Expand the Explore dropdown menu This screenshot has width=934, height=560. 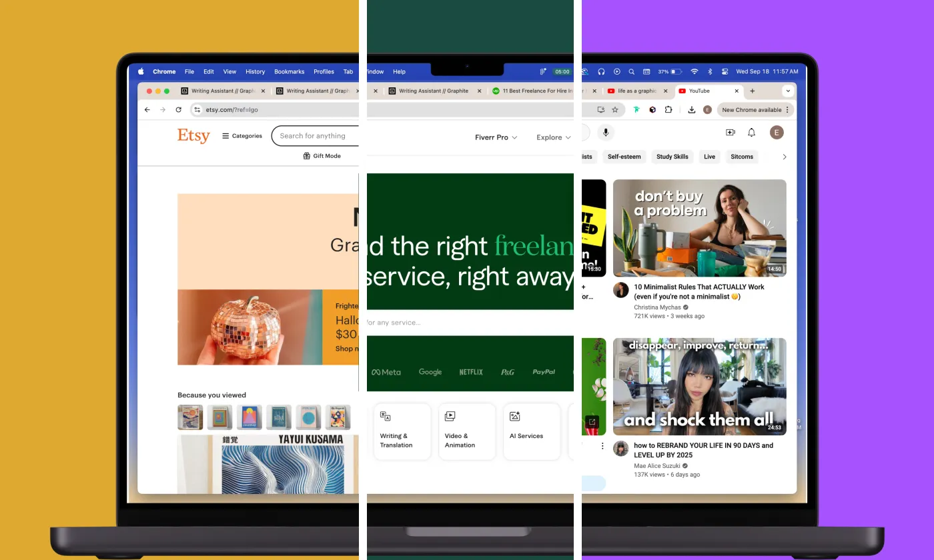(553, 137)
